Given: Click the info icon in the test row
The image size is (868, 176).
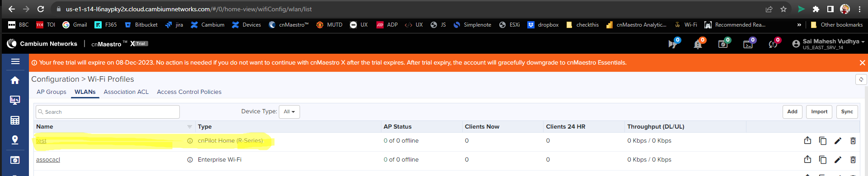Looking at the screenshot, I should click(x=190, y=141).
